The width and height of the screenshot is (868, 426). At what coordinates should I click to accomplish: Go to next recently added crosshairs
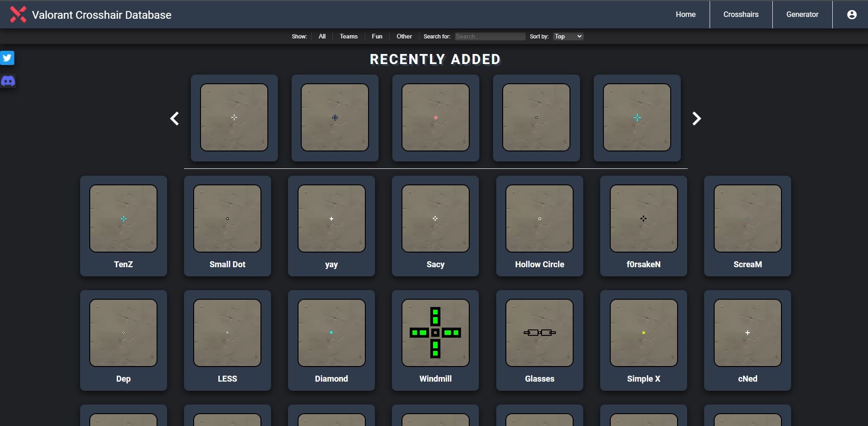pyautogui.click(x=696, y=119)
